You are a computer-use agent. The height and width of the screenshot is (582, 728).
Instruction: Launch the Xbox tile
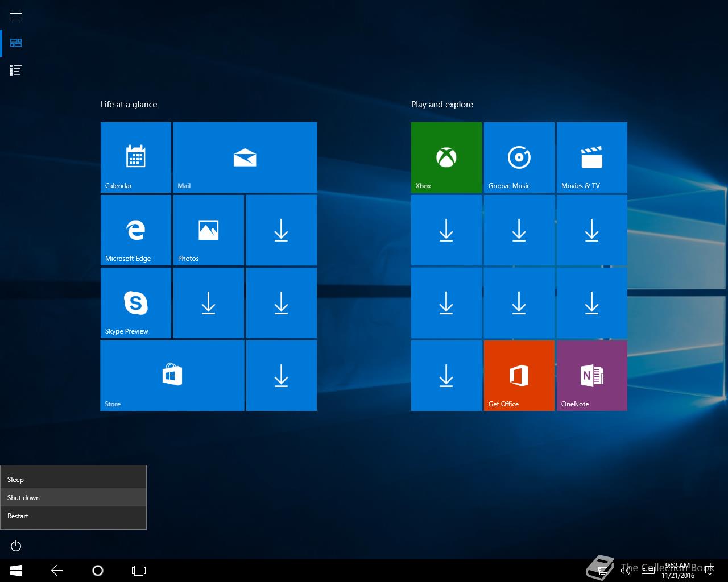(446, 157)
